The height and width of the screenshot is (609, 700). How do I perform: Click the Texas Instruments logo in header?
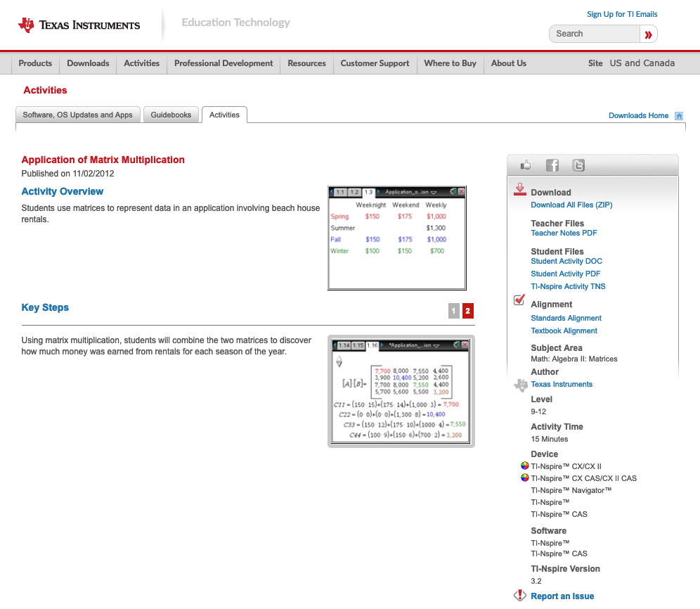pos(79,25)
